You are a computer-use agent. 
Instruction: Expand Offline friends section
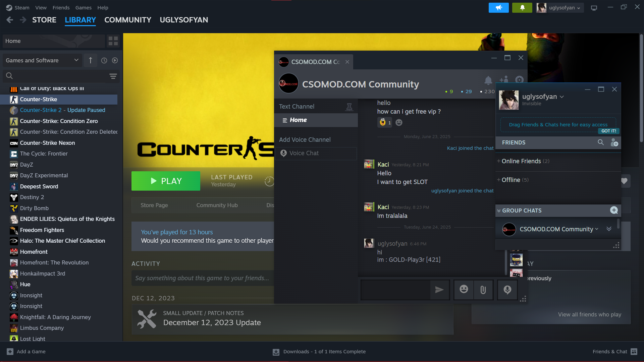coord(511,180)
